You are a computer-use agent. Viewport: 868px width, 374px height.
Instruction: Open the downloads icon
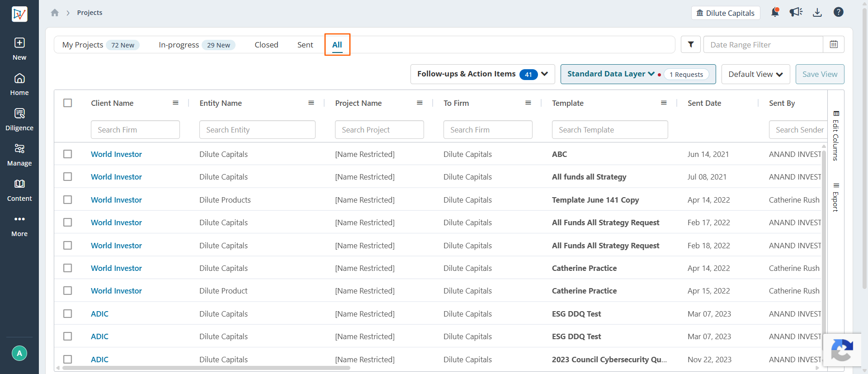point(817,13)
